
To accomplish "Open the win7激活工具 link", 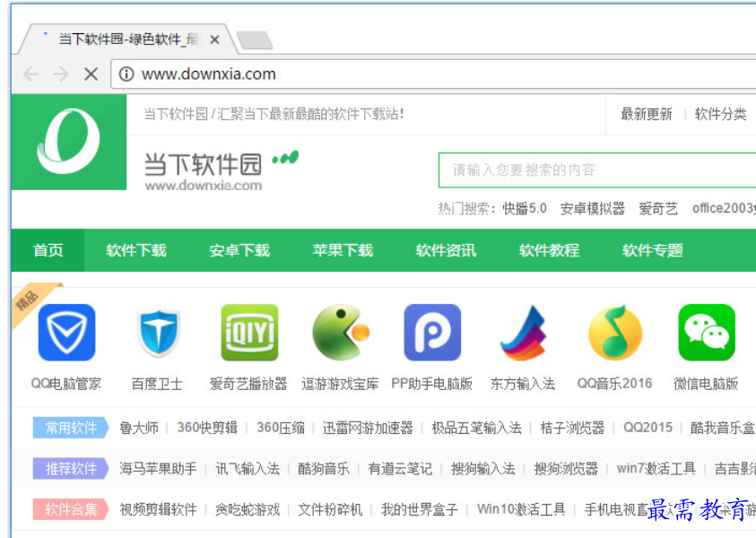I will click(656, 469).
